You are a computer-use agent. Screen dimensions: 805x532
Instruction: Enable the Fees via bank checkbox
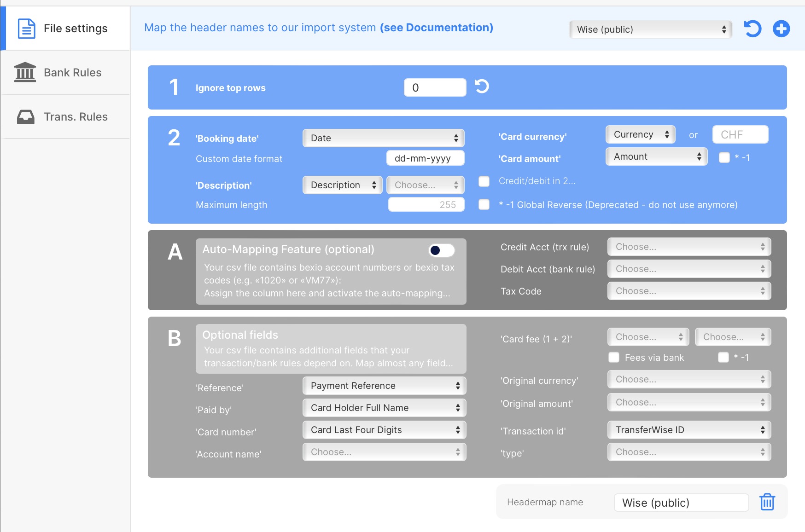(x=614, y=357)
